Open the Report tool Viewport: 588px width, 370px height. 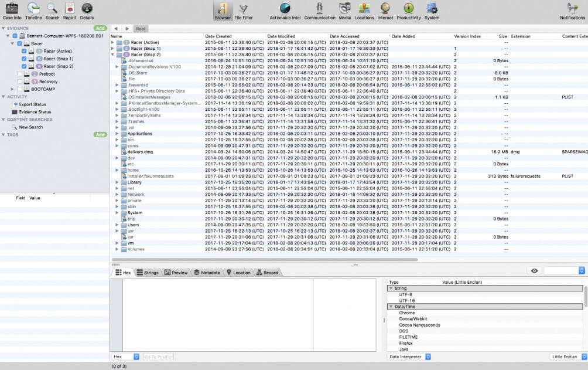(69, 9)
